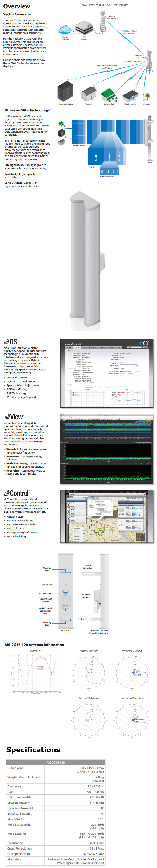Click the Utilize airMAX Technology heading
The height and width of the screenshot is (868, 157).
28,110
